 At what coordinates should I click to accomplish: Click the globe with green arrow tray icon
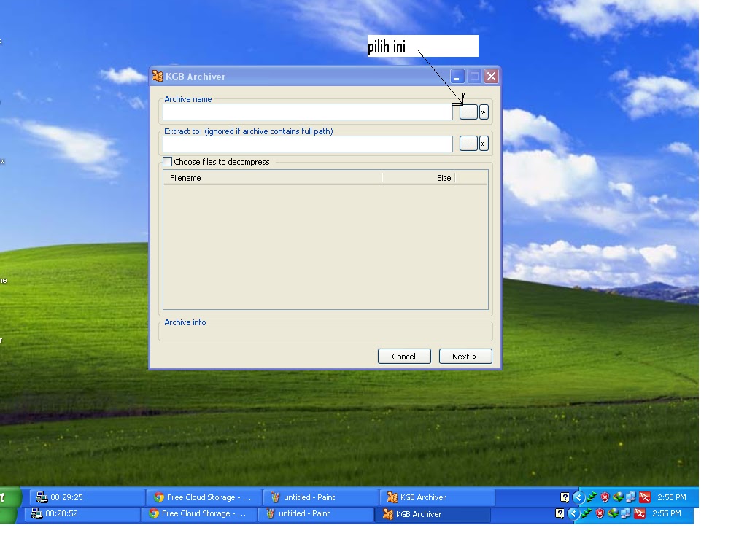pyautogui.click(x=618, y=497)
